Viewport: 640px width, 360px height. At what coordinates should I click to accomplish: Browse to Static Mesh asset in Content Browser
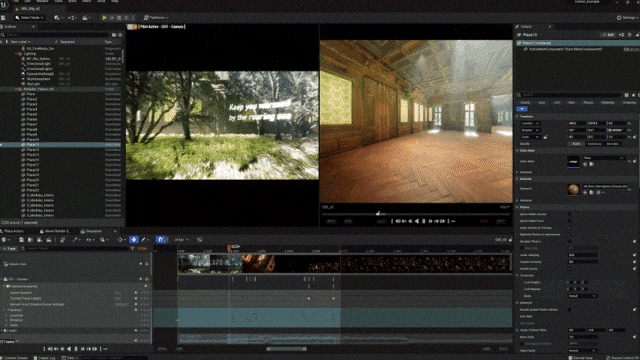pyautogui.click(x=591, y=164)
